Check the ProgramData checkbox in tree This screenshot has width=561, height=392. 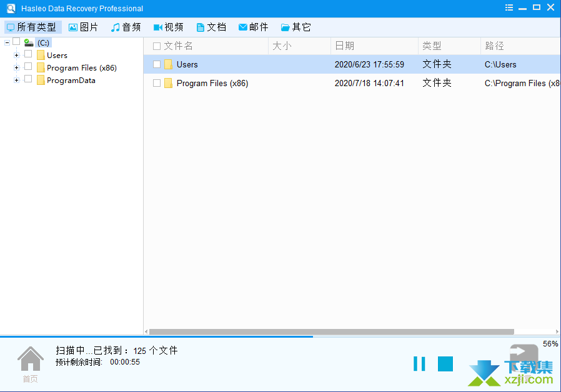click(x=28, y=79)
